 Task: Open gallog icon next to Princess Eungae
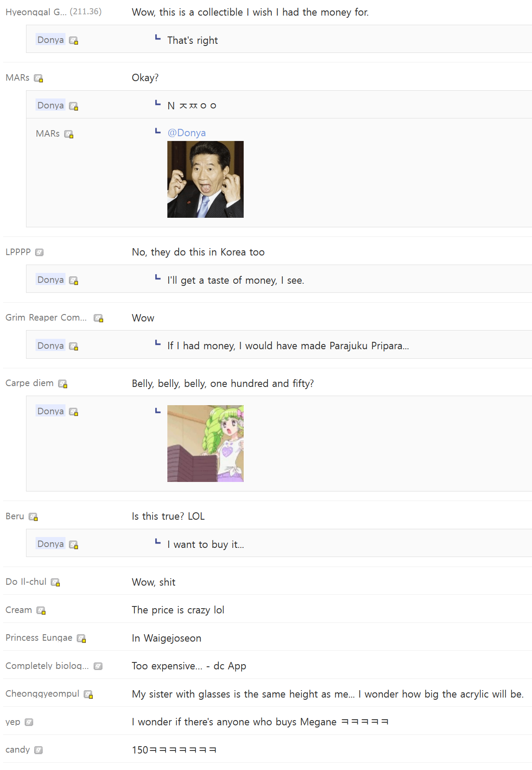(82, 639)
